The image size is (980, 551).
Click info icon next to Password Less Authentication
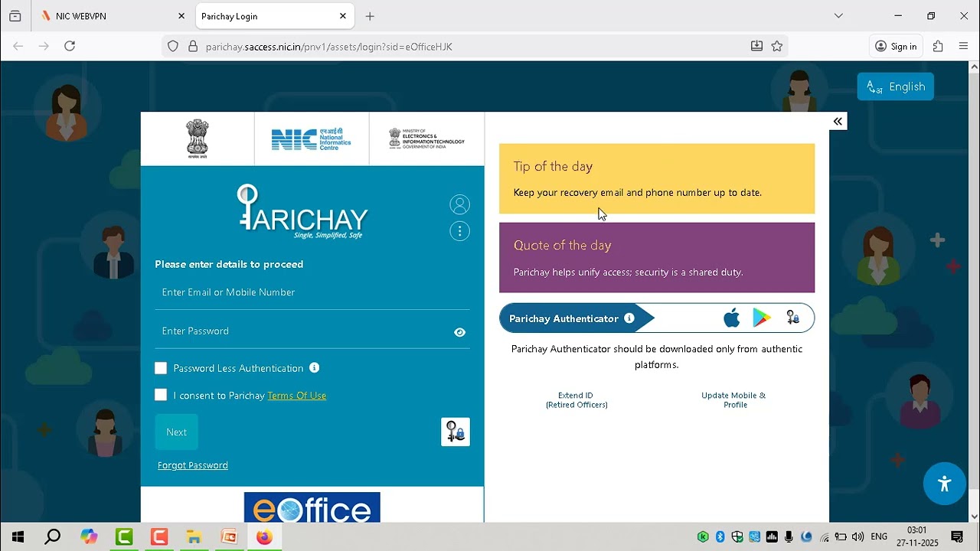[x=314, y=368]
